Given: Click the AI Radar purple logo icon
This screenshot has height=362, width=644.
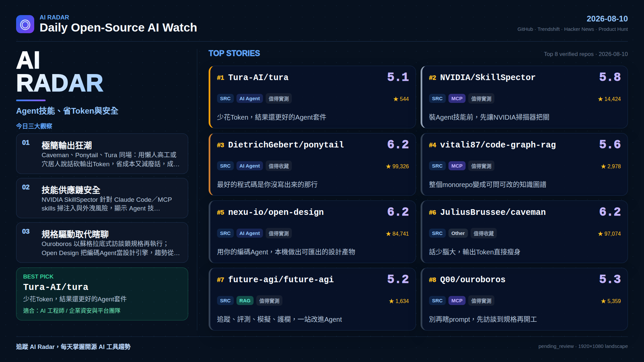Looking at the screenshot, I should (25, 24).
